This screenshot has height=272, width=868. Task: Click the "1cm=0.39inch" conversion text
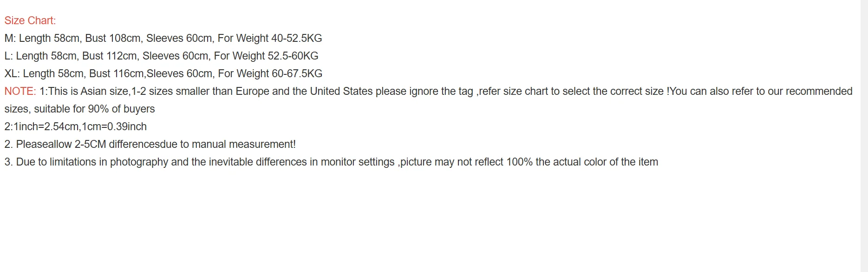(114, 126)
